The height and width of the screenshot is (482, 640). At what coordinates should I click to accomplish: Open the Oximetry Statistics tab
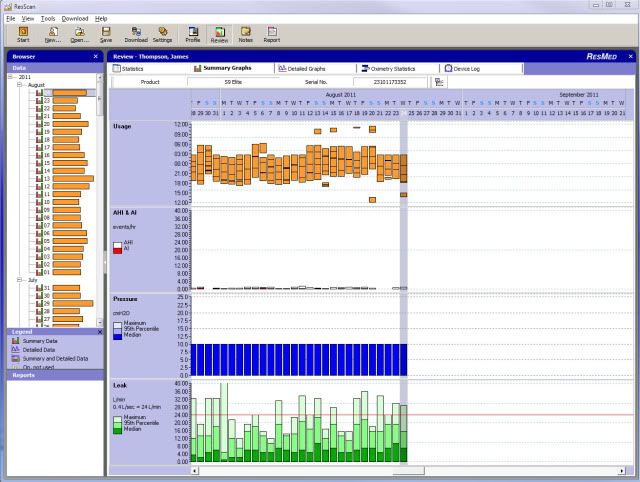(x=399, y=69)
